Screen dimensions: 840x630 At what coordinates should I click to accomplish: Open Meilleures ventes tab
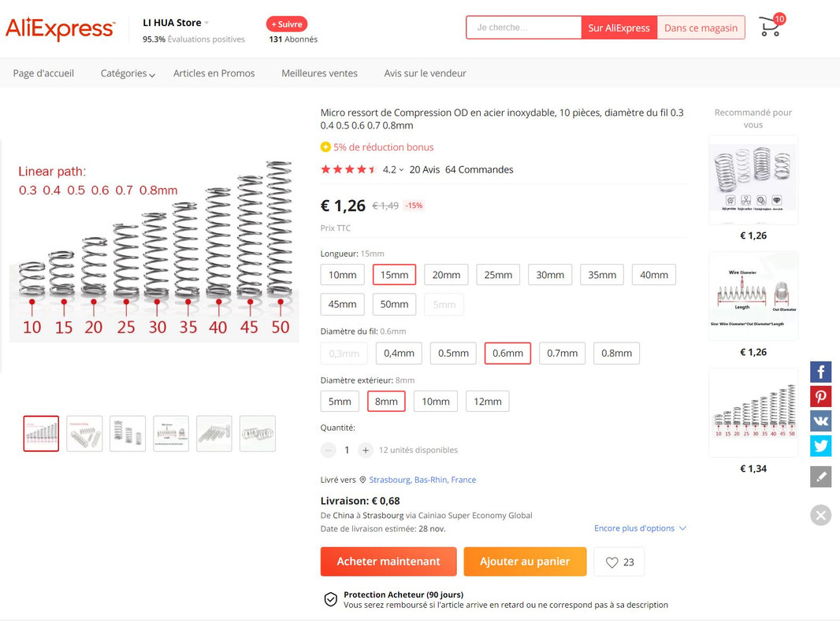(x=319, y=73)
